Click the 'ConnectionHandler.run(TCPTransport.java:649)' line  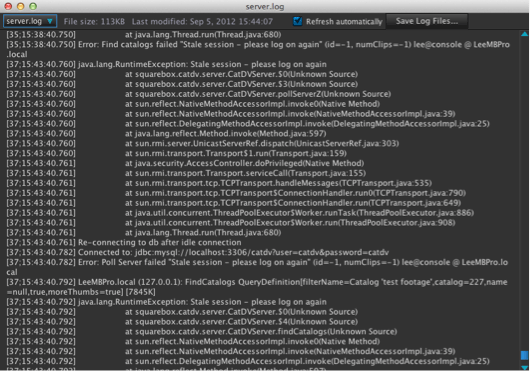[234, 203]
